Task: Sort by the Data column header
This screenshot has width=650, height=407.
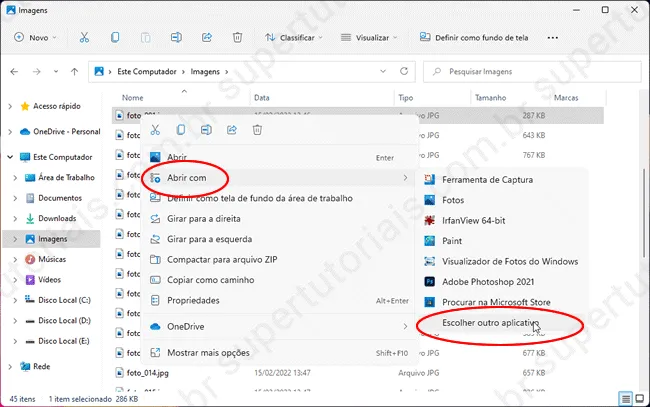Action: 262,98
